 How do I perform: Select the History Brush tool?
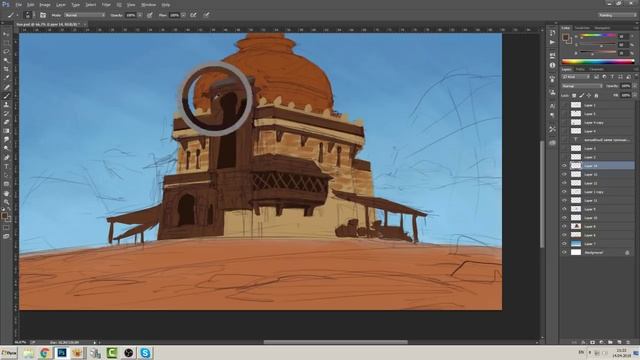(x=6, y=113)
